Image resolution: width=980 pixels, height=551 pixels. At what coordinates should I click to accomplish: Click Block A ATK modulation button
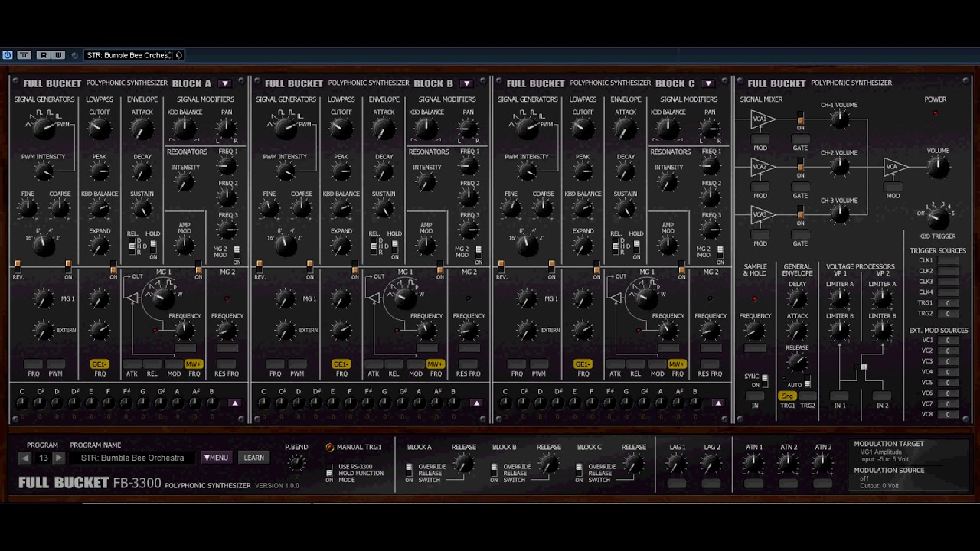132,364
